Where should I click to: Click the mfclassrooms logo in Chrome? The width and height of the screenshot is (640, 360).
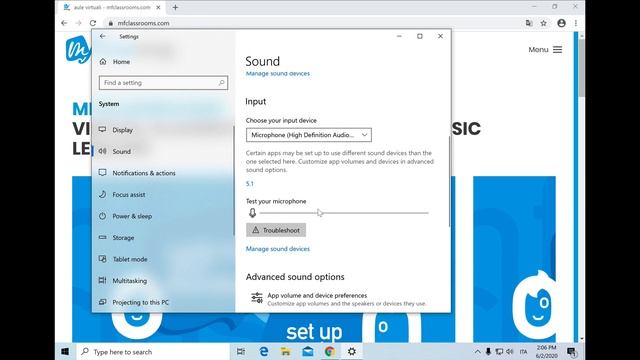[x=78, y=50]
